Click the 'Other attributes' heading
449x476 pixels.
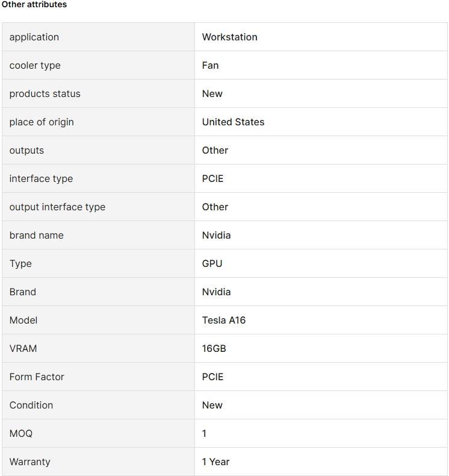coord(34,5)
